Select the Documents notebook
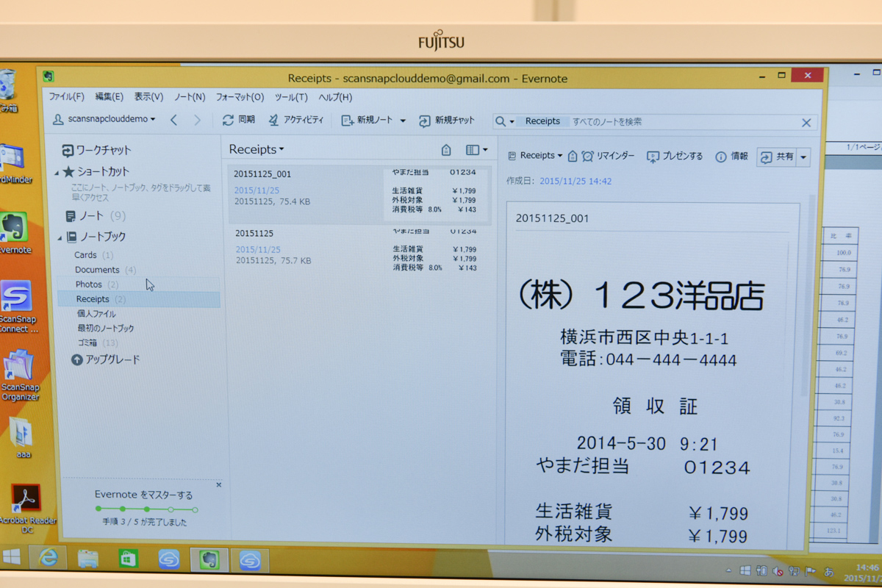882x588 pixels. pyautogui.click(x=106, y=270)
